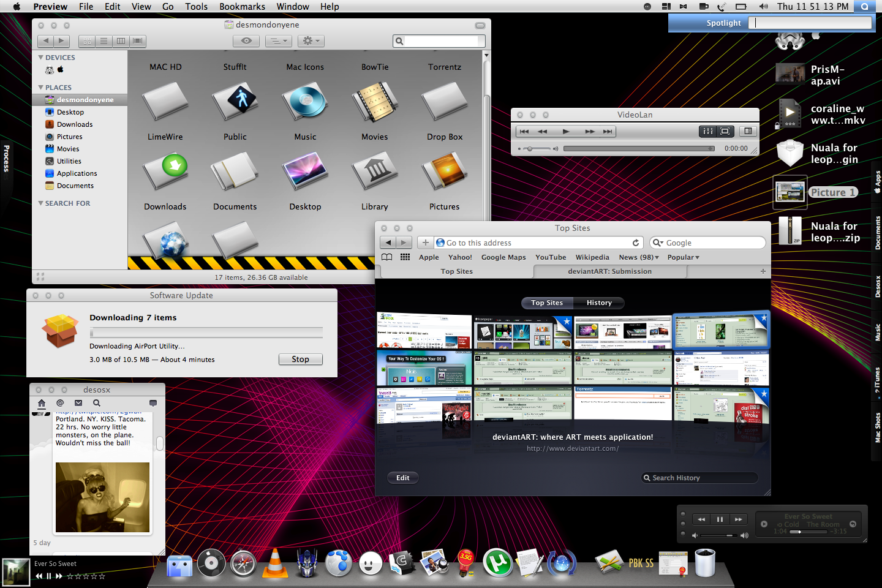Image resolution: width=882 pixels, height=588 pixels.
Task: Switch Finder to list view
Action: (104, 41)
